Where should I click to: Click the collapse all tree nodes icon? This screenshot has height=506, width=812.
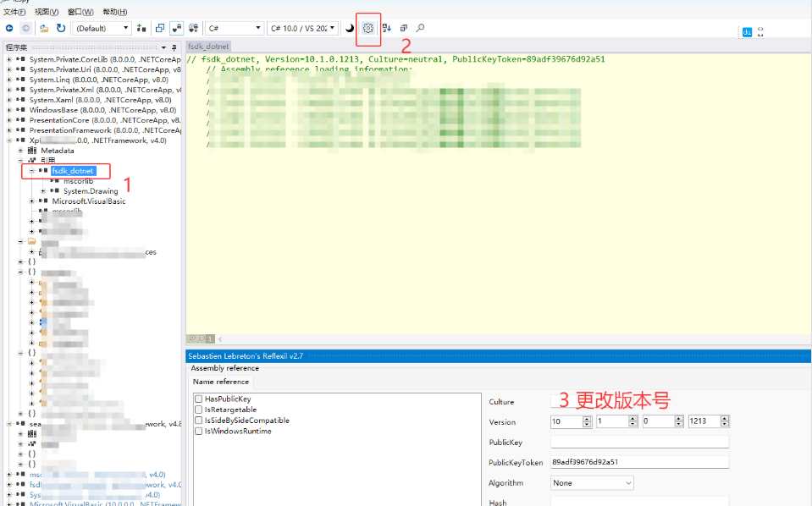(x=404, y=28)
